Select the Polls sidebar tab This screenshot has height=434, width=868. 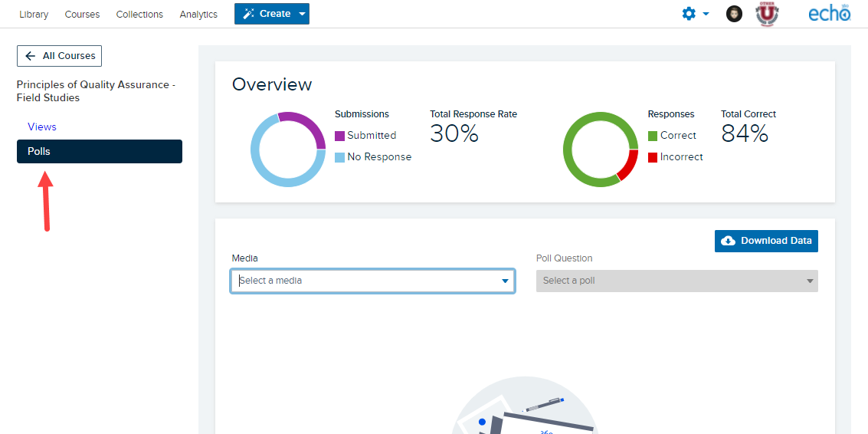[x=100, y=151]
